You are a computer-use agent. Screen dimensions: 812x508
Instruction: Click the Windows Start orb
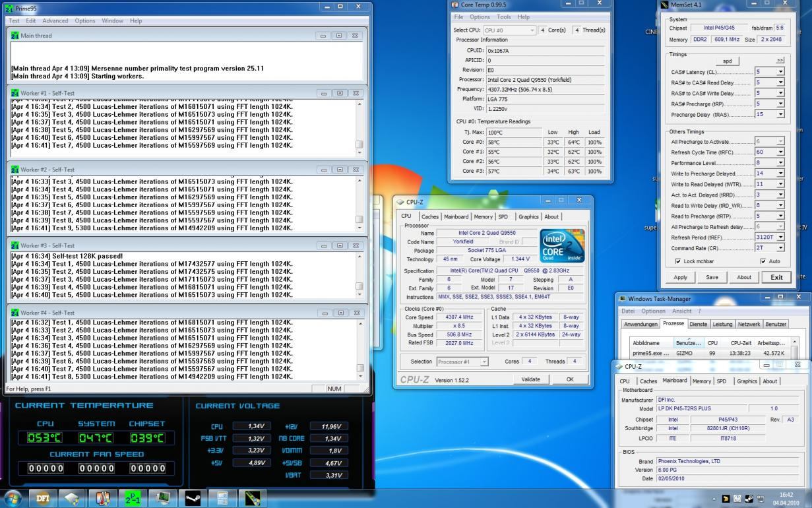(x=13, y=498)
